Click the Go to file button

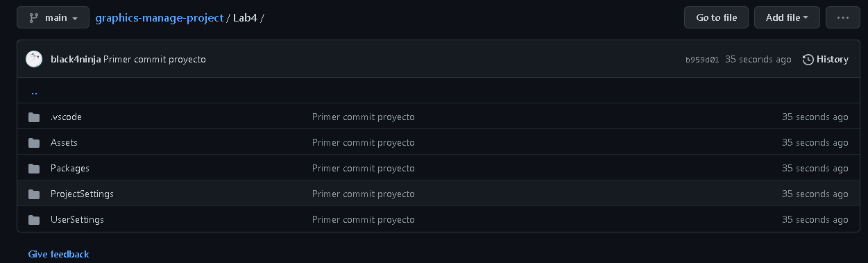pos(716,17)
